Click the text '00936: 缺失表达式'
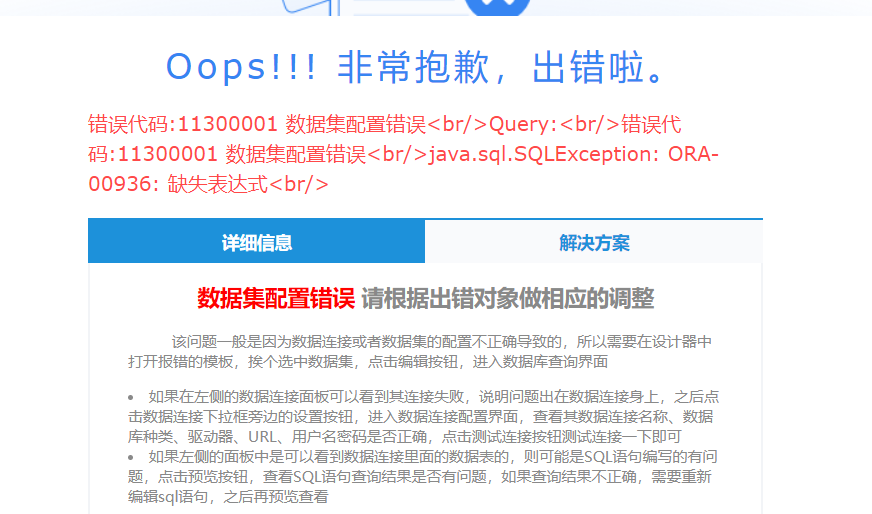 pyautogui.click(x=178, y=184)
